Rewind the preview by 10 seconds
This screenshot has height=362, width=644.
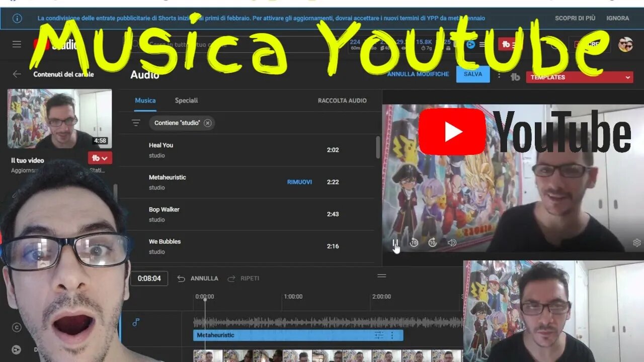click(414, 243)
